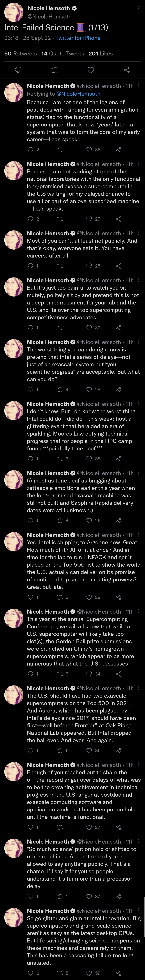Like the main "Intel Failed Science" tweet
The height and width of the screenshot is (980, 145).
(x=91, y=70)
